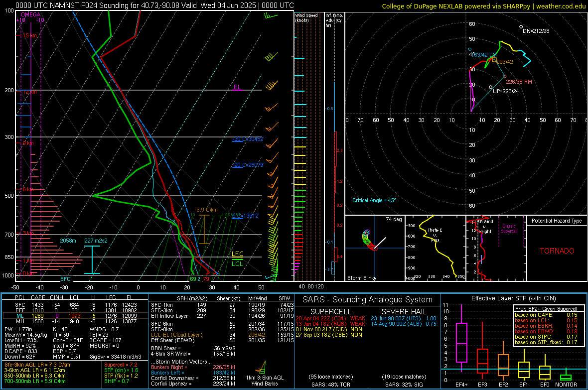The image size is (588, 390).
Task: Click the PW = 1.77in value
Action: 18,329
